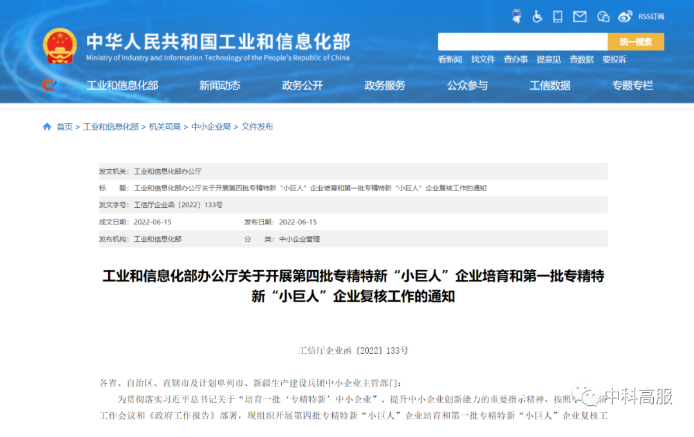
Task: Click the national emblem logo in header
Action: pyautogui.click(x=58, y=46)
